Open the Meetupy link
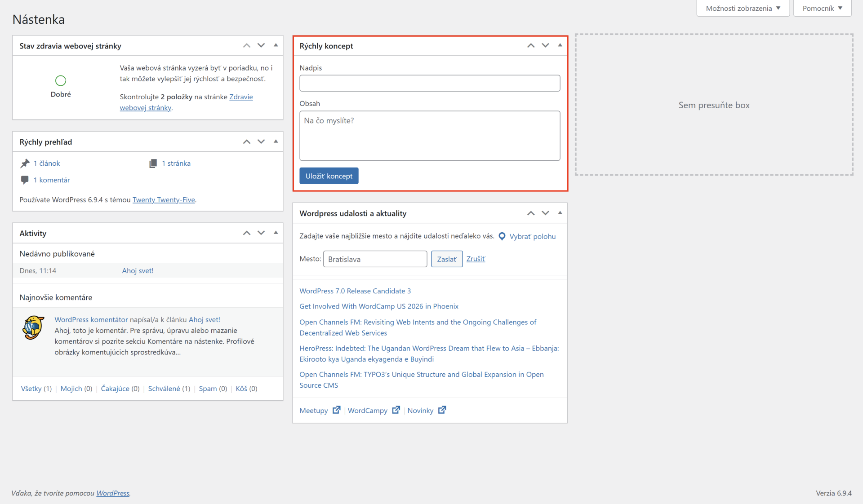Image resolution: width=863 pixels, height=504 pixels. (314, 410)
